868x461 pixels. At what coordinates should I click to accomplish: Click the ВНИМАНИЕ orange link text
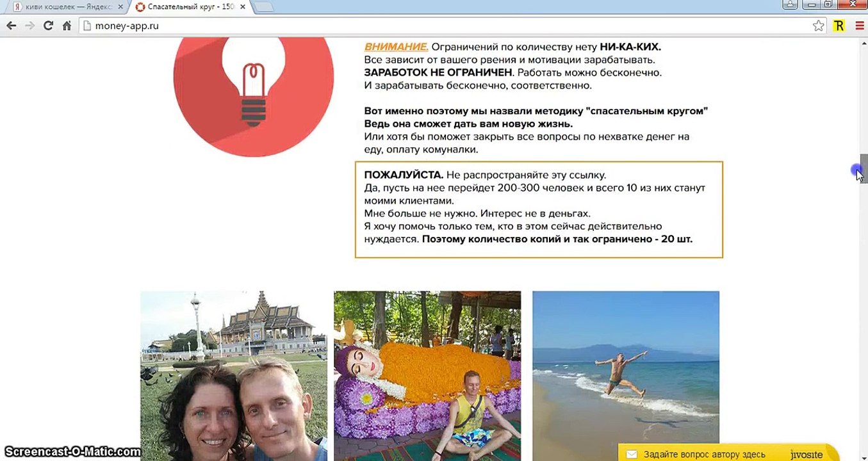tap(396, 47)
